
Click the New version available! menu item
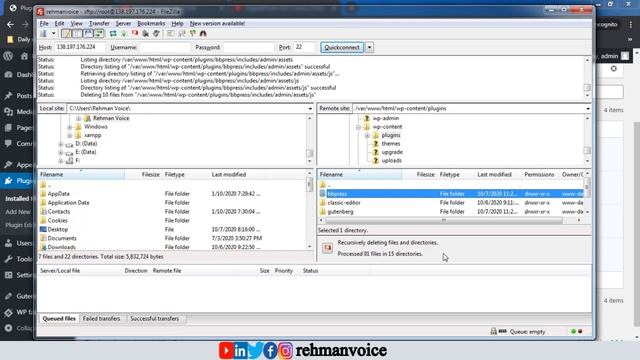click(x=217, y=23)
